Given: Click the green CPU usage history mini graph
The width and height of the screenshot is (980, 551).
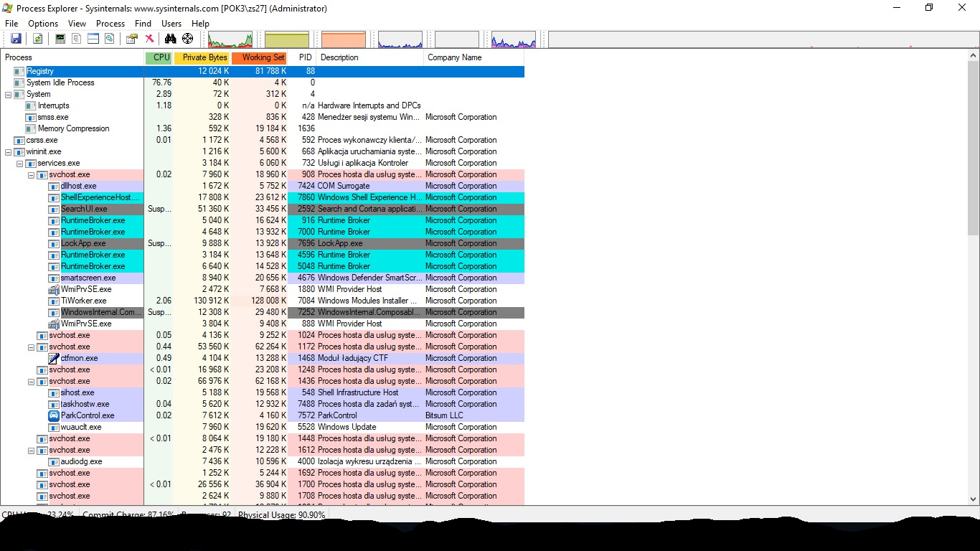Looking at the screenshot, I should [x=230, y=39].
